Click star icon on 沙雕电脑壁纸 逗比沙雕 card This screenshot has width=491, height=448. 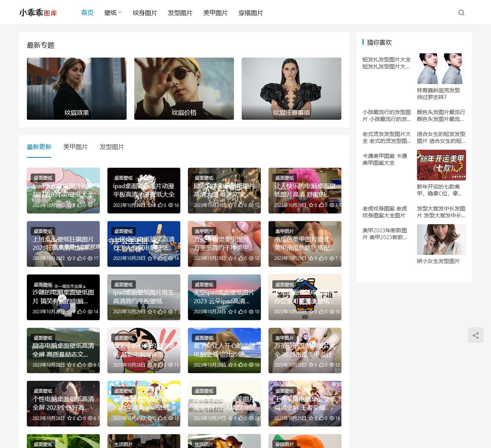coord(231,365)
